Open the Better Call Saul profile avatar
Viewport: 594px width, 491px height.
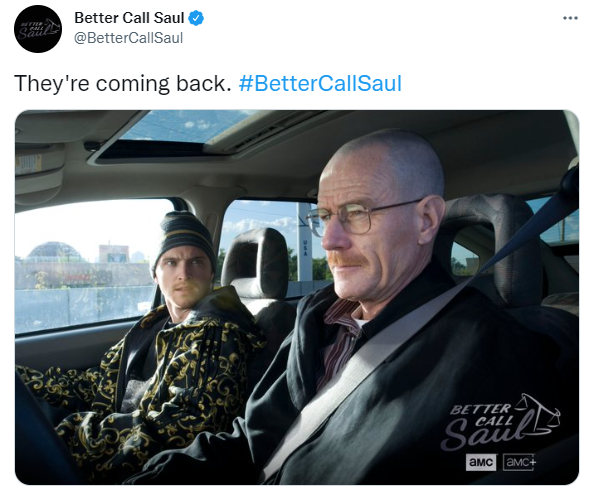point(38,29)
